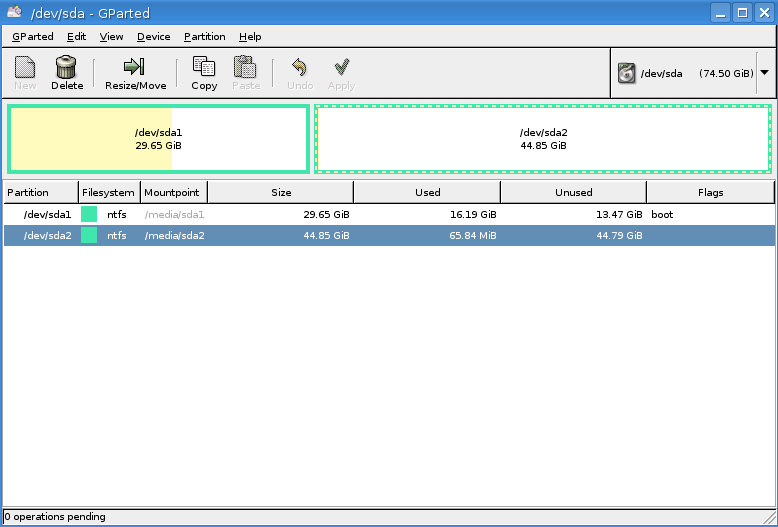778x527 pixels.
Task: Open the /dev/sda device dropdown arrow
Action: pyautogui.click(x=764, y=73)
